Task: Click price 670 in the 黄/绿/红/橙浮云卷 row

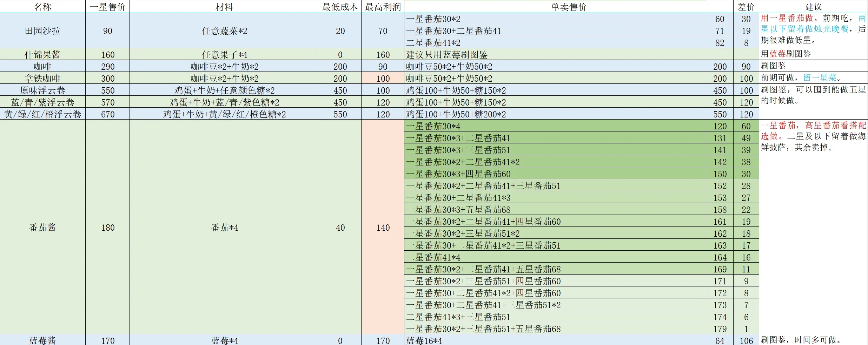Action: tap(107, 114)
